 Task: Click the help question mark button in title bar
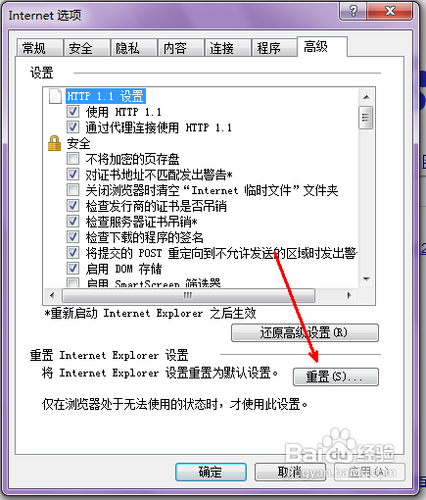coord(353,11)
